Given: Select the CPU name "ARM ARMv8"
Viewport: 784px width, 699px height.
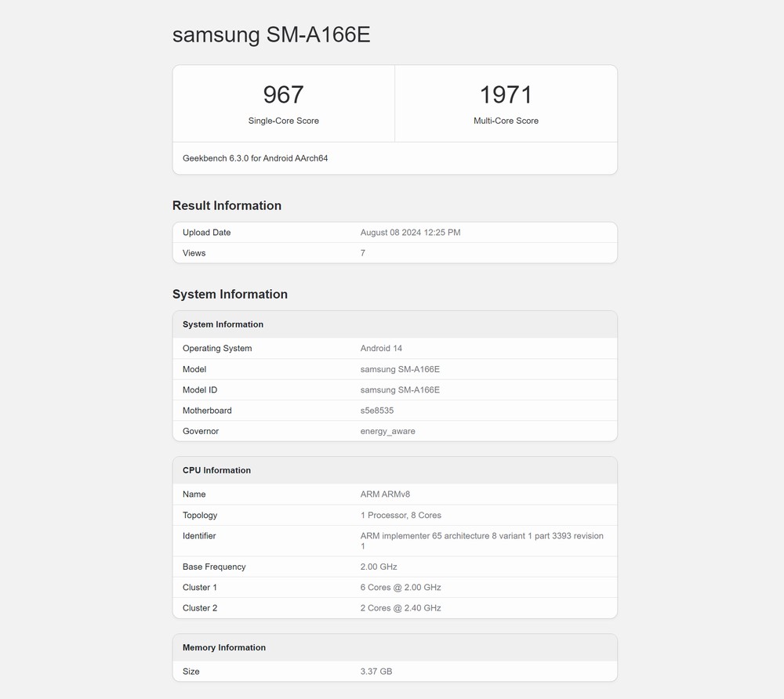Looking at the screenshot, I should 385,494.
